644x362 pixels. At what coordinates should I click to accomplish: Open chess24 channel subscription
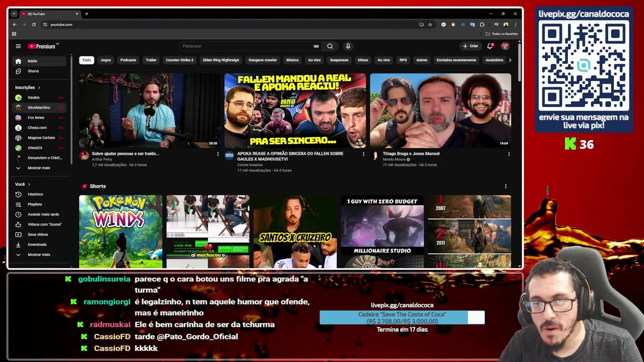tap(39, 148)
